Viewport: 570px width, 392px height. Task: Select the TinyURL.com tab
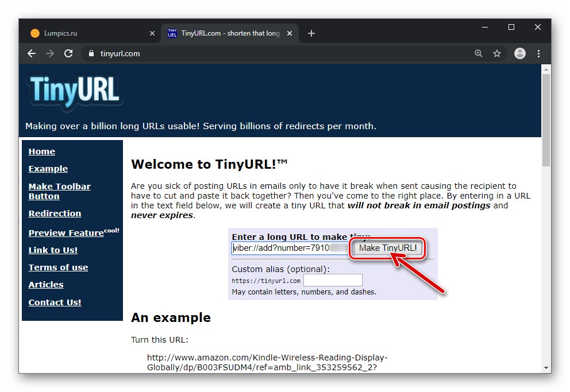(x=230, y=33)
